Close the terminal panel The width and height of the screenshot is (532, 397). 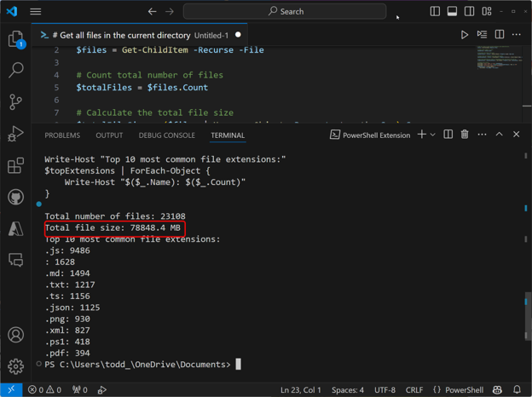[516, 135]
